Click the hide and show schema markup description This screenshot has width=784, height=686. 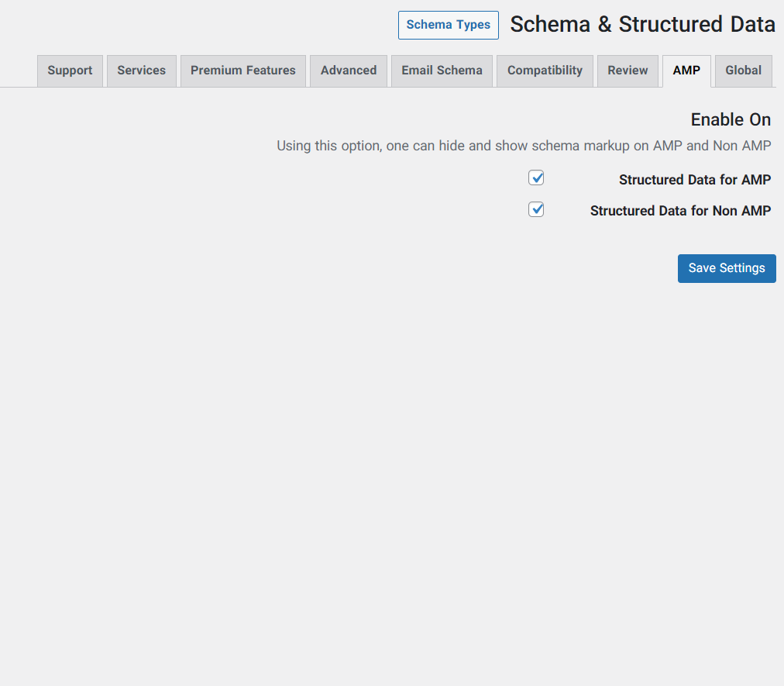(x=524, y=146)
